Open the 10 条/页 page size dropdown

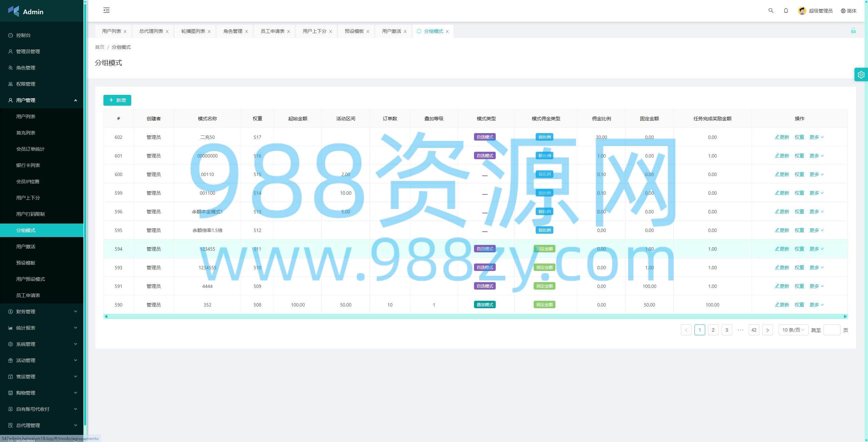coord(793,330)
